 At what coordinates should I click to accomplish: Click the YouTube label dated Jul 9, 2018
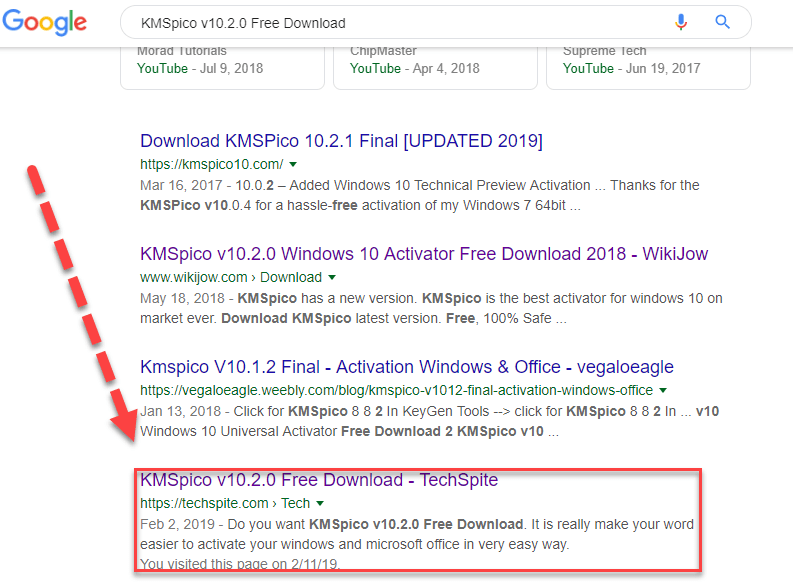point(161,68)
